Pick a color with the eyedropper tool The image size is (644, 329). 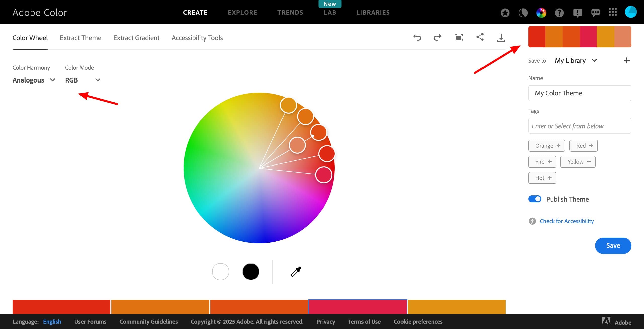tap(296, 272)
